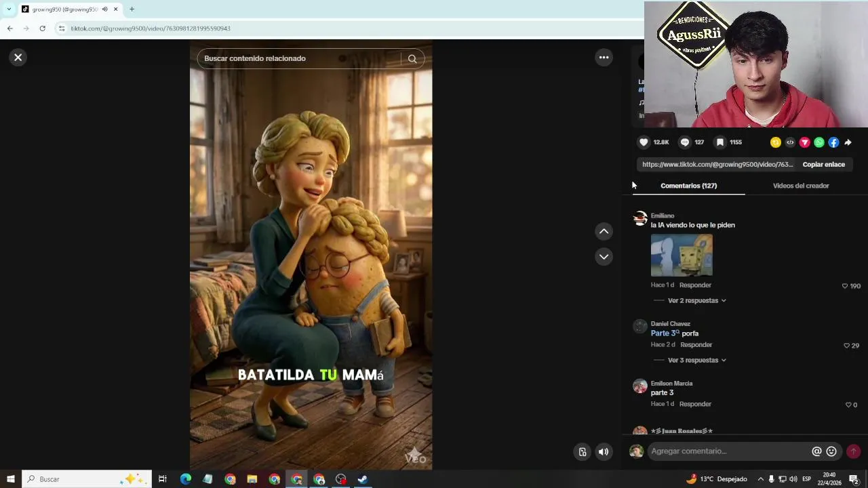The height and width of the screenshot is (488, 868).
Task: Click the 'Copiar enlace' button
Action: tap(823, 165)
